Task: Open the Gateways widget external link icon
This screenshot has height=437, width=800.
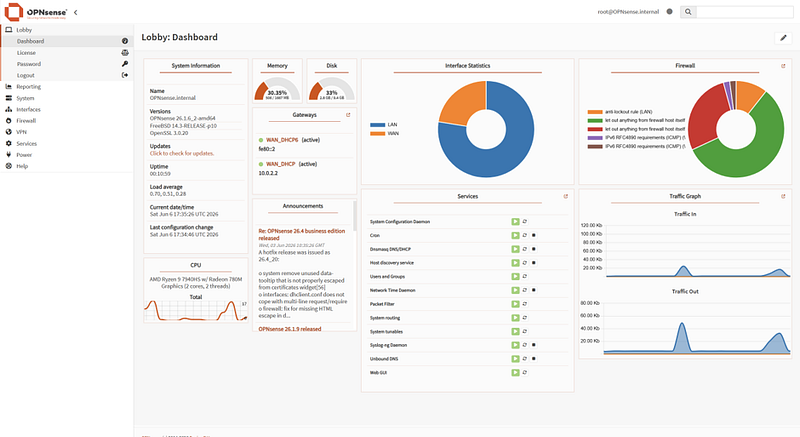Action: pyautogui.click(x=348, y=115)
